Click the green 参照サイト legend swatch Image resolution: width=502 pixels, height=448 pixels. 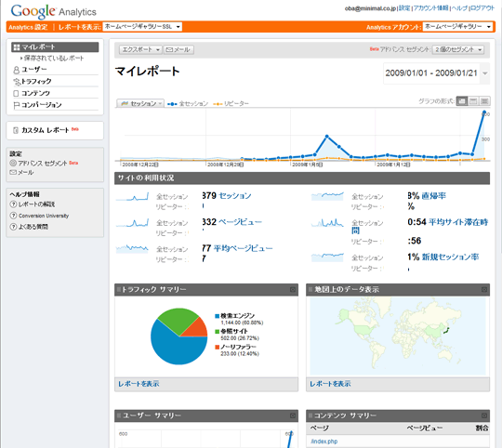[217, 332]
